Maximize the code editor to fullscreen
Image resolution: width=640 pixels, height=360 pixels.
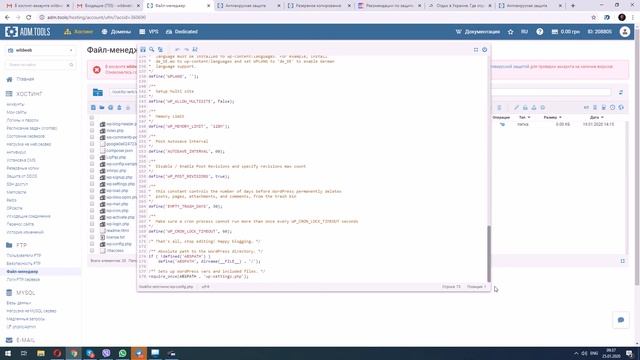coord(476,50)
